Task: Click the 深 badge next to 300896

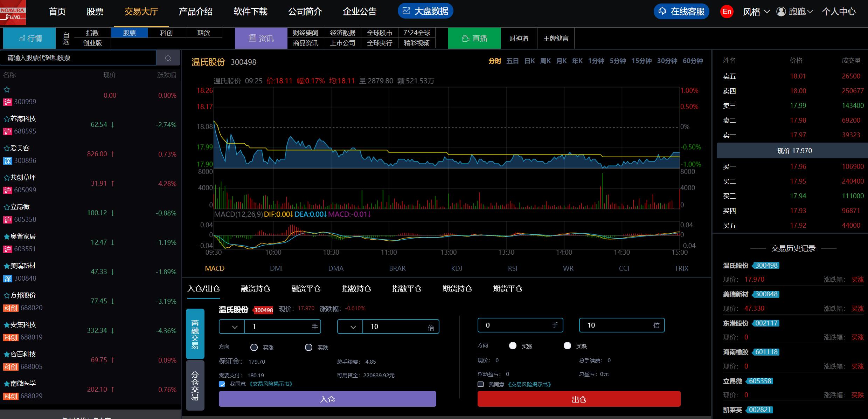Action: click(7, 161)
